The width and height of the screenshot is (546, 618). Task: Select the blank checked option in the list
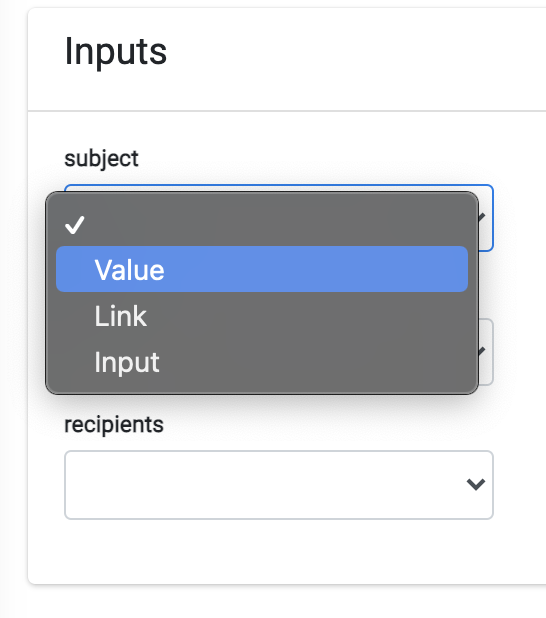coord(262,225)
